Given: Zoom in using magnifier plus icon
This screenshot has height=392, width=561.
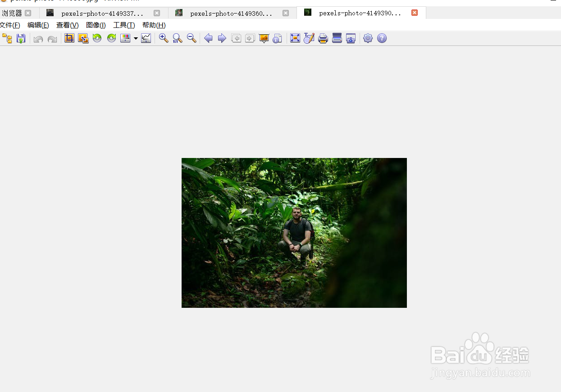Looking at the screenshot, I should click(x=164, y=38).
